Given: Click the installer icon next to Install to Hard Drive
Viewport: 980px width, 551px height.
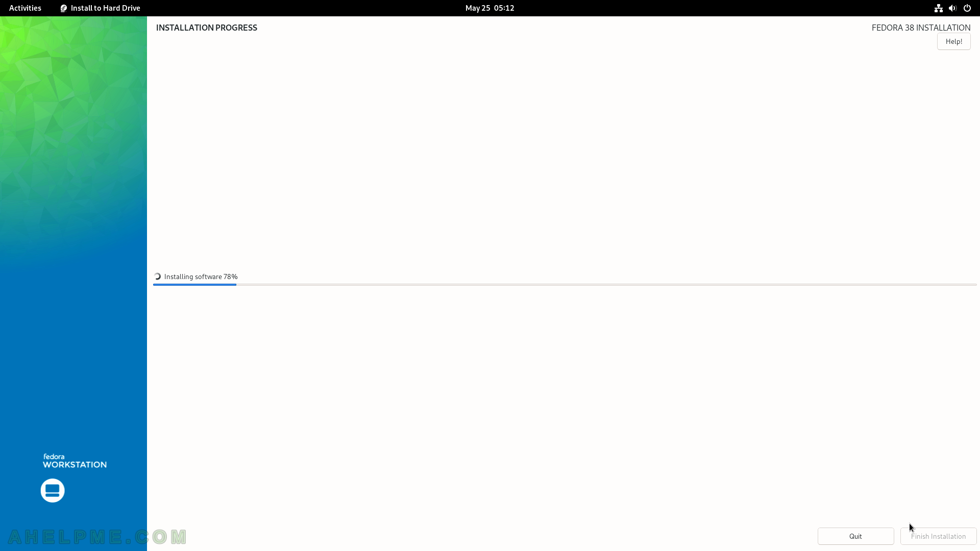Looking at the screenshot, I should (x=64, y=8).
